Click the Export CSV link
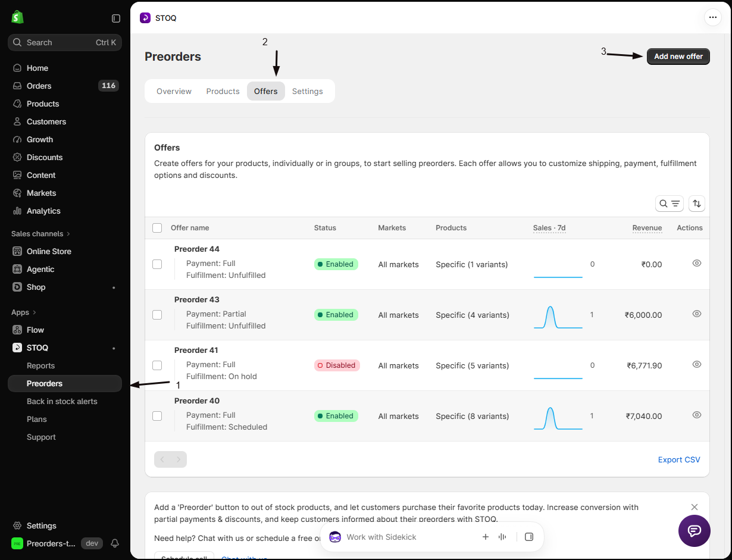This screenshot has width=732, height=560. pyautogui.click(x=679, y=459)
